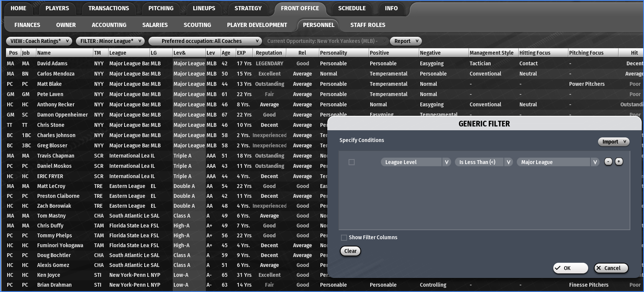Select Alexis Gomez in the list
Image resolution: width=644 pixels, height=292 pixels.
pos(53,265)
